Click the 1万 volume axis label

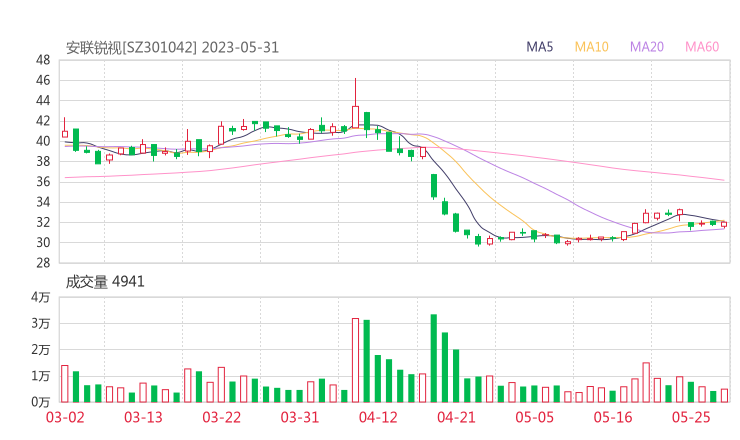click(x=41, y=376)
